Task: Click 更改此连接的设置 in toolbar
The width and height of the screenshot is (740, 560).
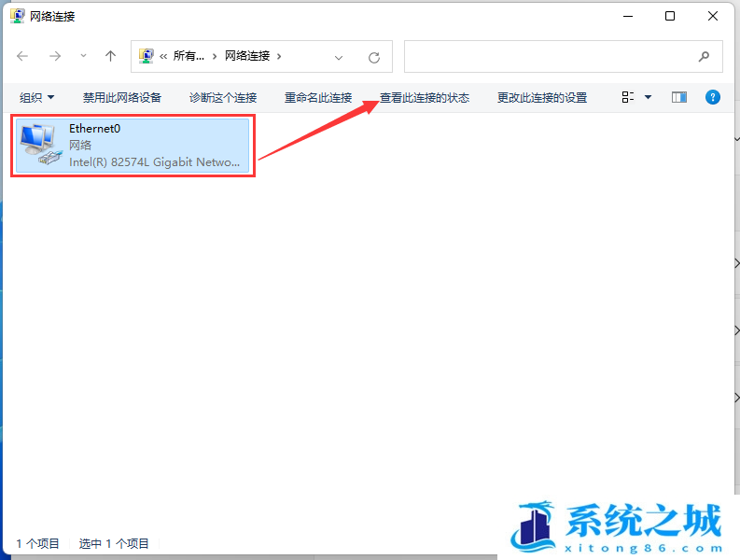Action: (x=542, y=97)
